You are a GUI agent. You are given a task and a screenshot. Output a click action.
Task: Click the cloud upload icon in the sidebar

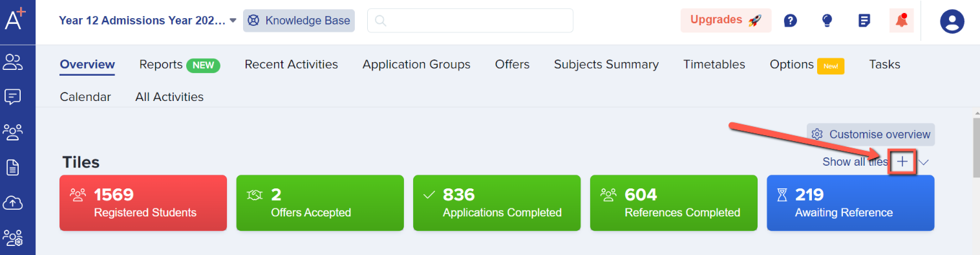click(x=13, y=203)
